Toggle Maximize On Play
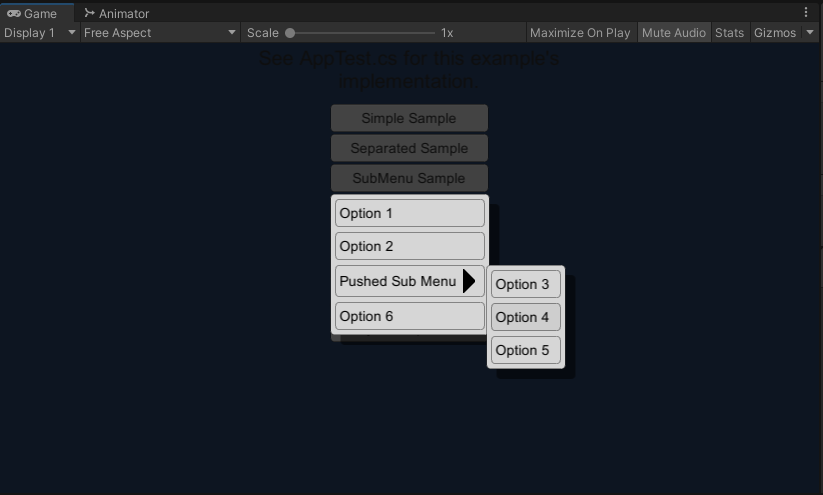823x495 pixels. [580, 33]
